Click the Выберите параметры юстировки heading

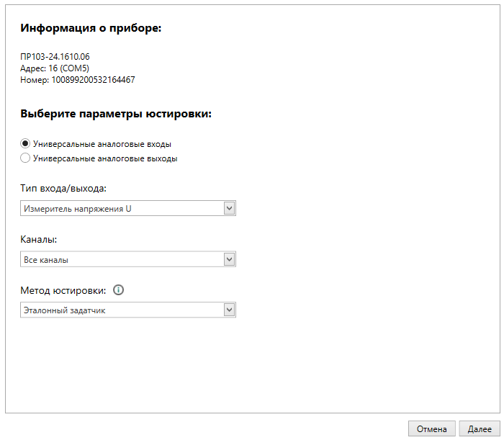[115, 114]
